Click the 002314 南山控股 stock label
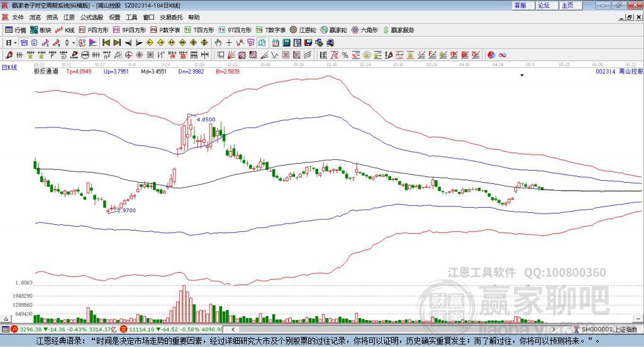This screenshot has width=644, height=347. click(619, 72)
